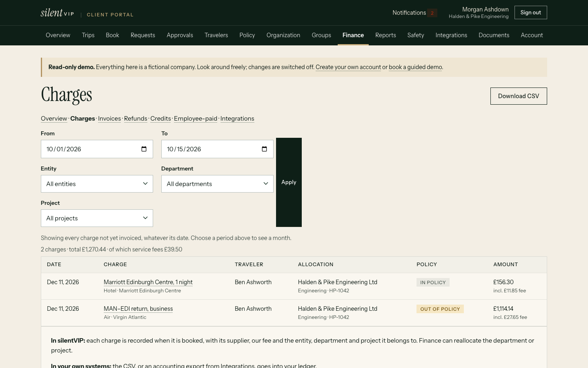Screen dimensions: 588x368
Task: Open the Invoices sub-link
Action: pos(109,119)
